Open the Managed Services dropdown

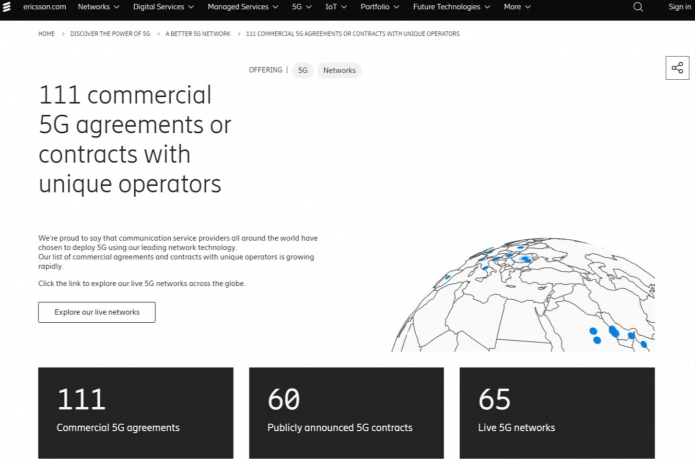pos(243,7)
